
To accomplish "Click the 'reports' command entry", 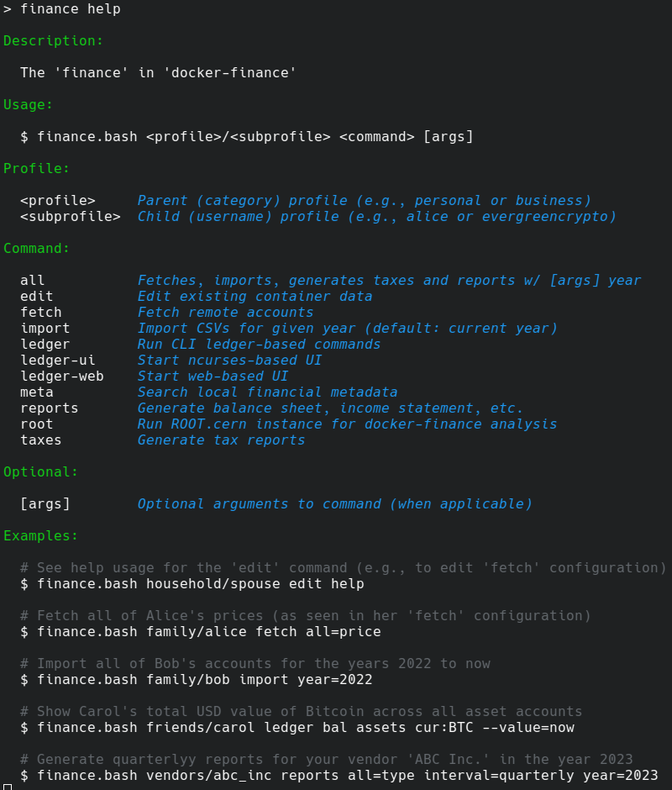I will 50,408.
